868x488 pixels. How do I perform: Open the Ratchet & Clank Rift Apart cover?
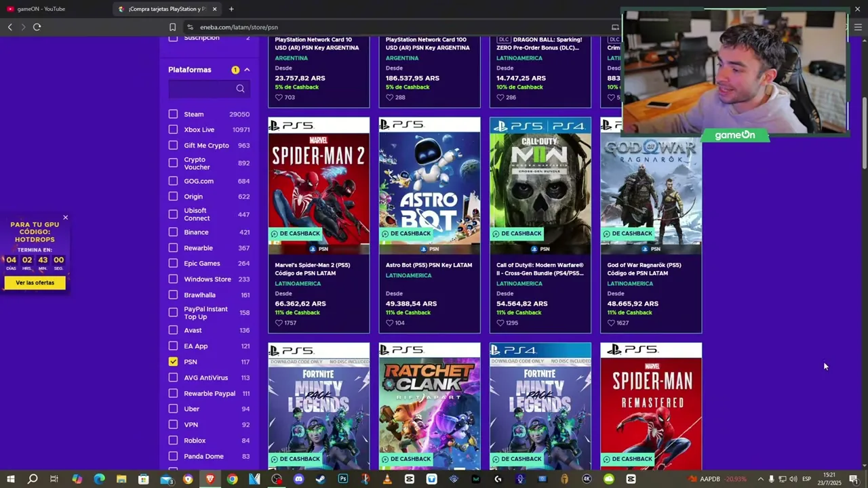pyautogui.click(x=429, y=406)
